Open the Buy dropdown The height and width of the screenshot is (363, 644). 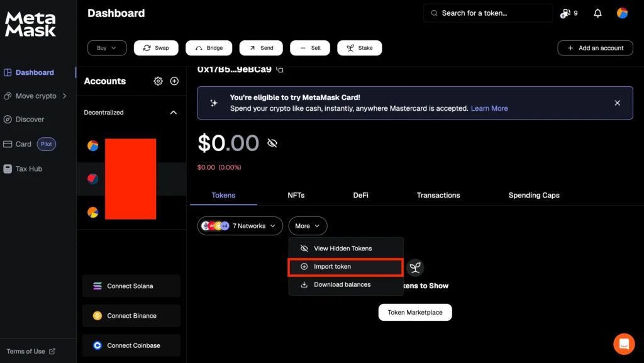pos(107,48)
